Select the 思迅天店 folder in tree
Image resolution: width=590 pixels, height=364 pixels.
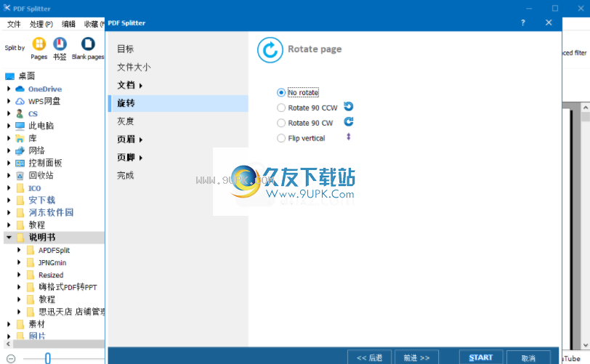tap(71, 312)
